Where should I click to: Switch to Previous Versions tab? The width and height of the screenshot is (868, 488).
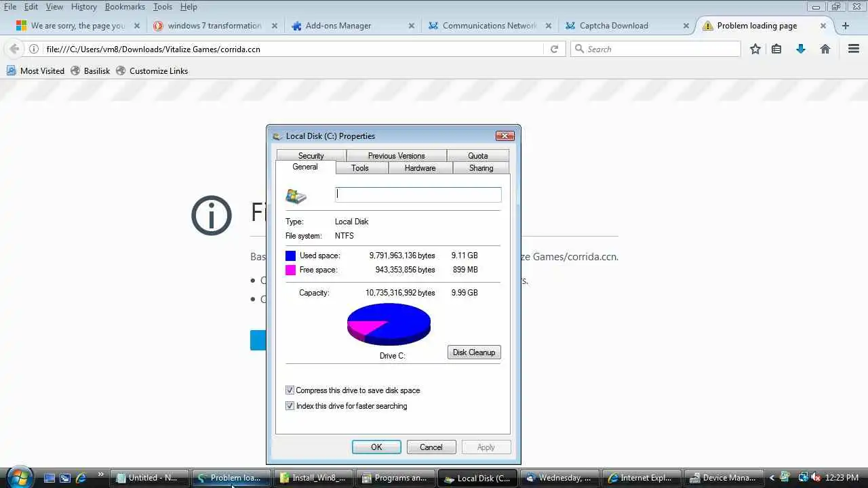[396, 155]
